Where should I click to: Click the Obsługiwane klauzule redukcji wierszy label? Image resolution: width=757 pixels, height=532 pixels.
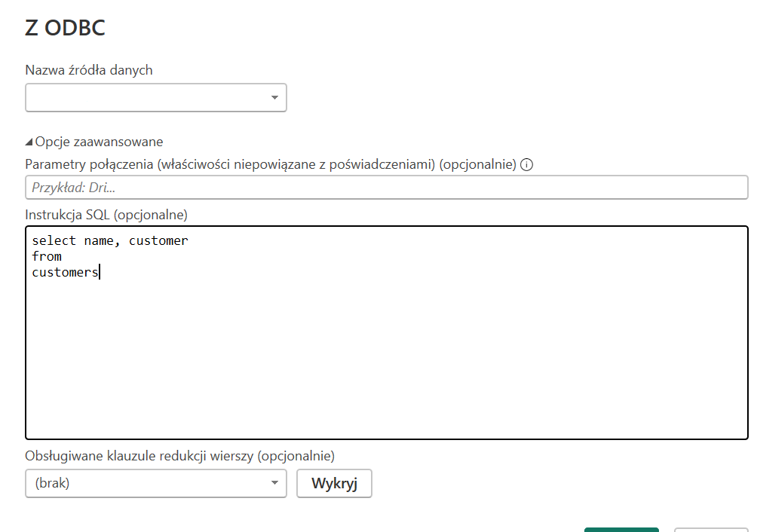[179, 456]
